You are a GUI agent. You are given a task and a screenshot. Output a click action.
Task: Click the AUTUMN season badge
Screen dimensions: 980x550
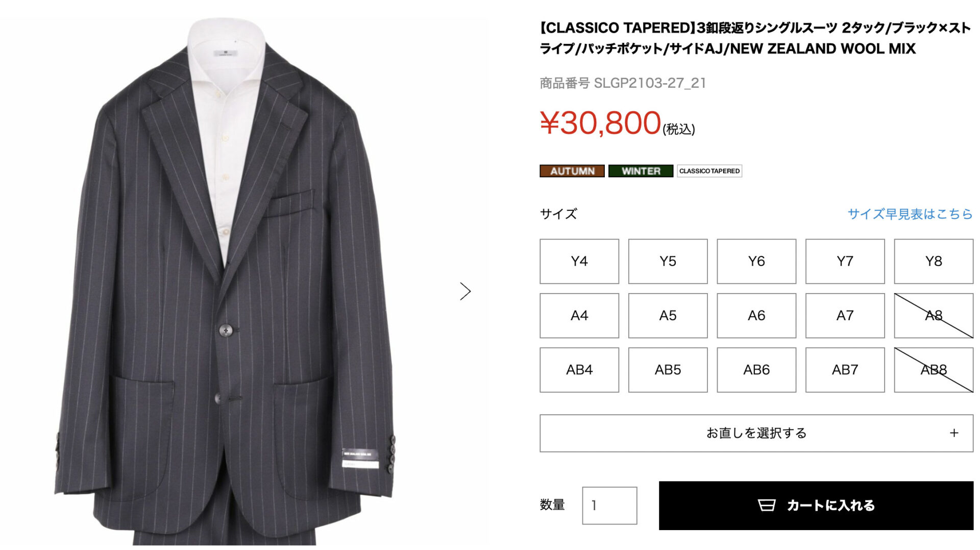(x=572, y=171)
